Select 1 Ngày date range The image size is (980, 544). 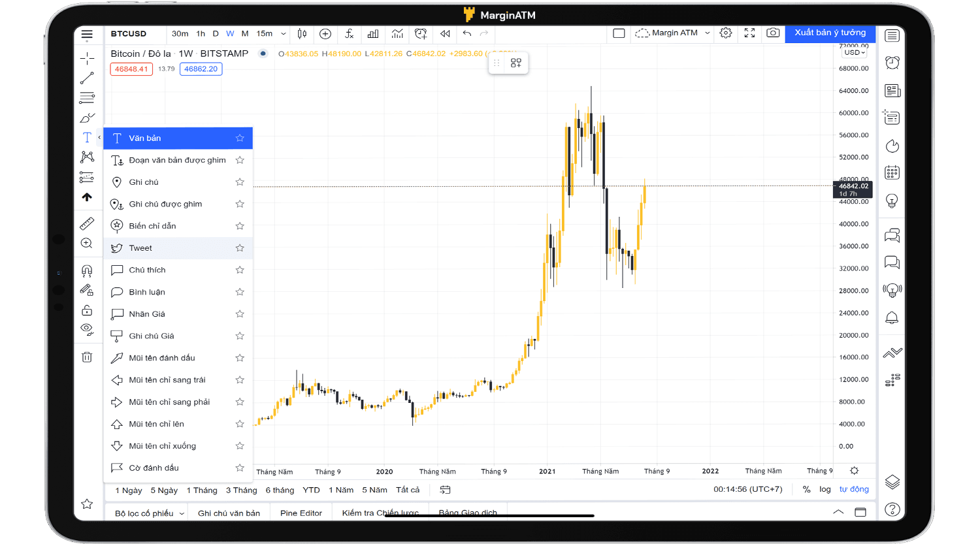click(129, 490)
